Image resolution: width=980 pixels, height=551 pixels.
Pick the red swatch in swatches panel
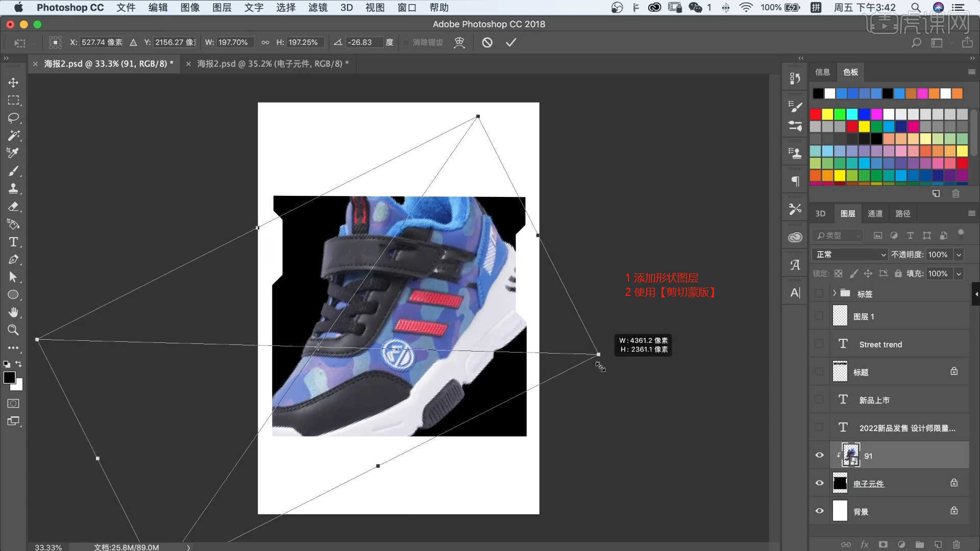tap(815, 114)
